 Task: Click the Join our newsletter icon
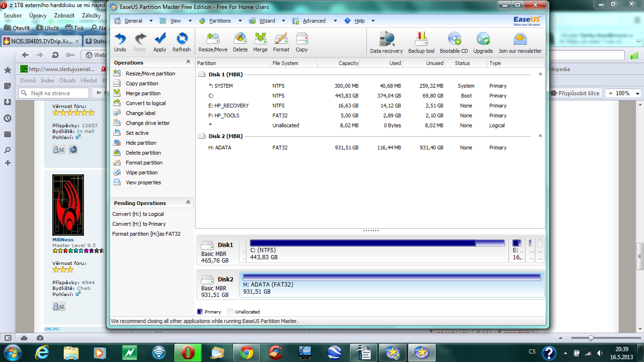(x=520, y=42)
